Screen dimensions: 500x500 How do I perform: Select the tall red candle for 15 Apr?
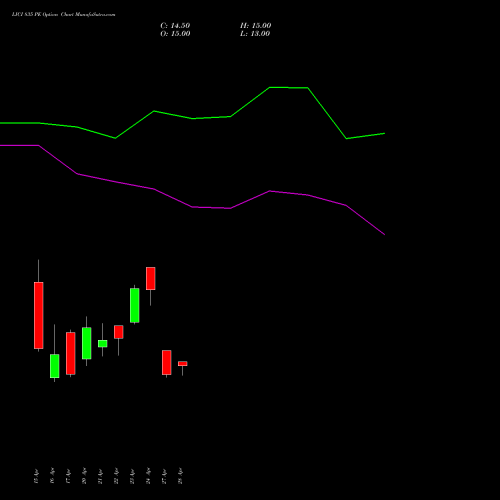[x=39, y=315]
